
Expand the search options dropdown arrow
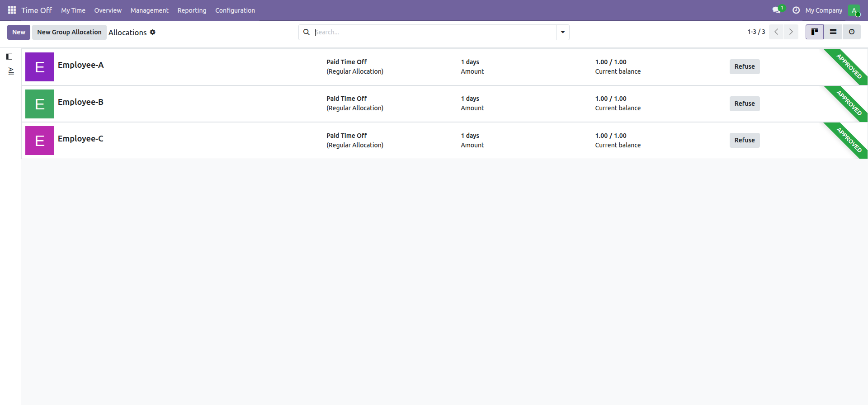pos(563,32)
